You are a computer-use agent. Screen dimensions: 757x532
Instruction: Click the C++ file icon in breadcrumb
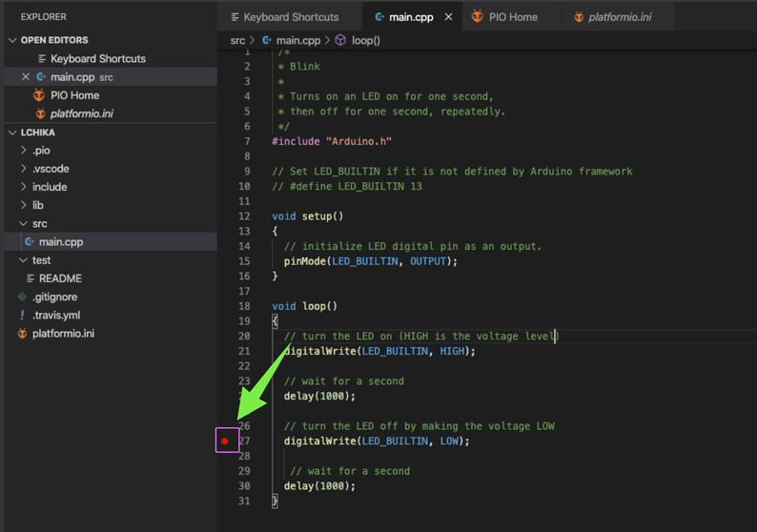coord(267,40)
